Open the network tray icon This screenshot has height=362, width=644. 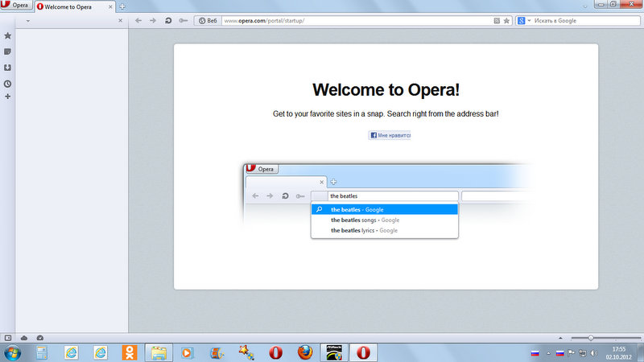[583, 353]
